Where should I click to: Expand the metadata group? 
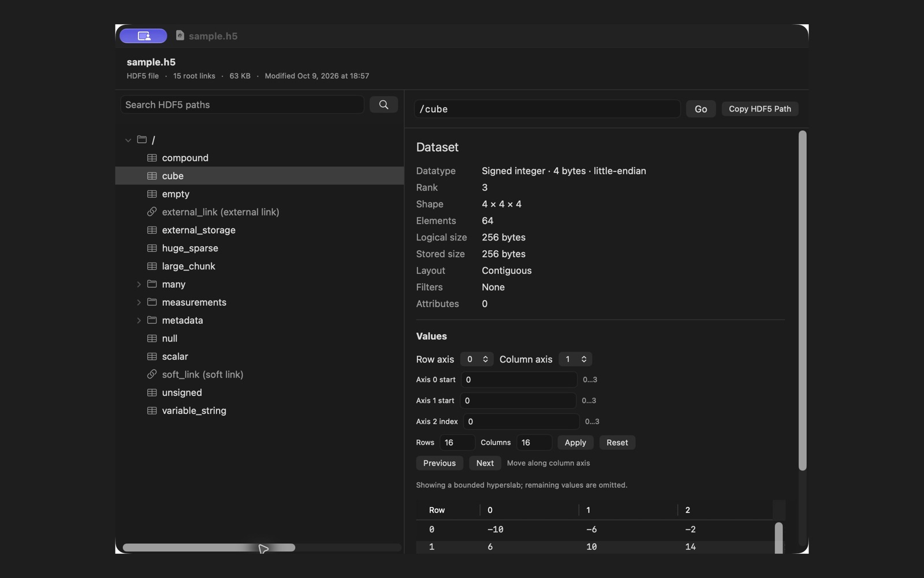[x=139, y=320]
